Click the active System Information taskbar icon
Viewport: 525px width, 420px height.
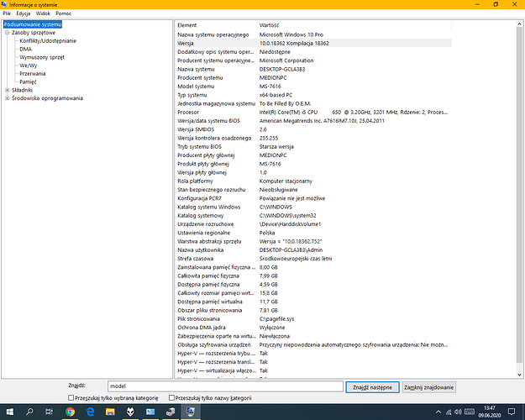191,412
